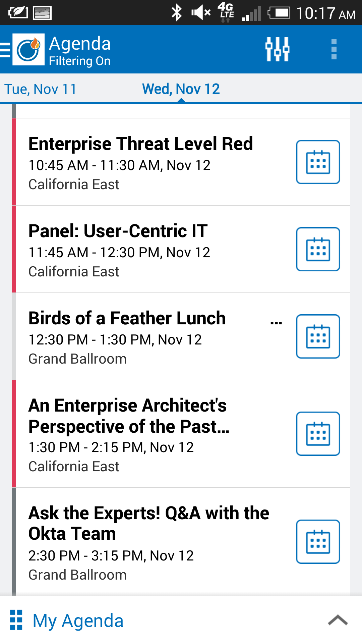Image resolution: width=362 pixels, height=644 pixels.
Task: Tap the My Agenda label
Action: (78, 621)
